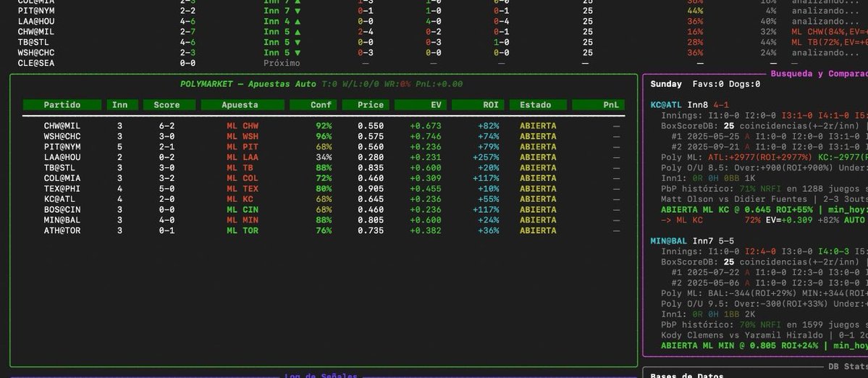This screenshot has height=378, width=868.
Task: Select the TEX@PHI bet row name
Action: pyautogui.click(x=62, y=189)
